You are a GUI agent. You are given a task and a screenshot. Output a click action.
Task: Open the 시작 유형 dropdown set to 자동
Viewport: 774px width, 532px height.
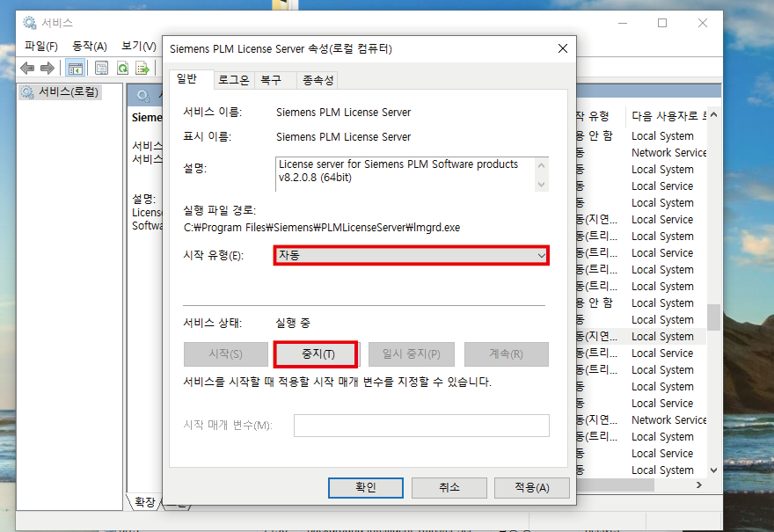[412, 255]
